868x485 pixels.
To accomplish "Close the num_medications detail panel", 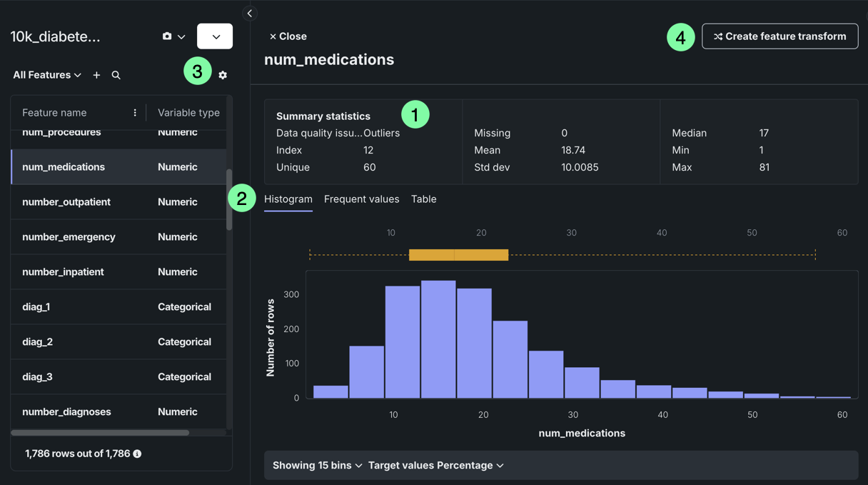I will [x=288, y=36].
